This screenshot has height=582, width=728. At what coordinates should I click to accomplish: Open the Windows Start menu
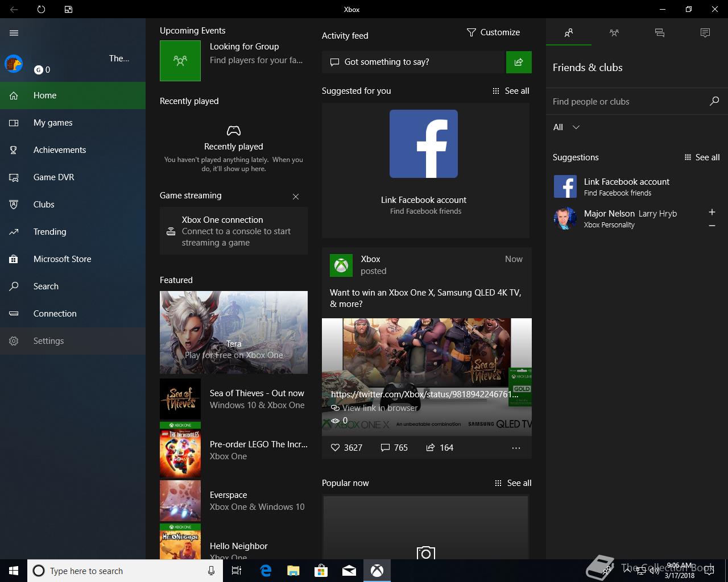[14, 571]
